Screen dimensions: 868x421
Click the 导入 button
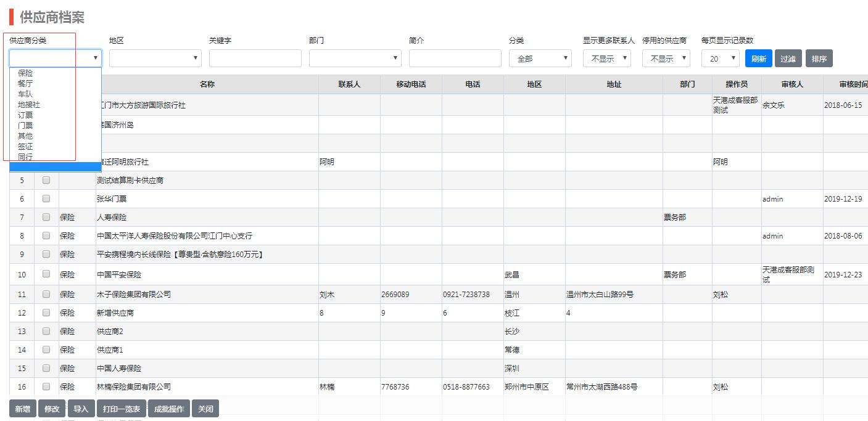81,409
